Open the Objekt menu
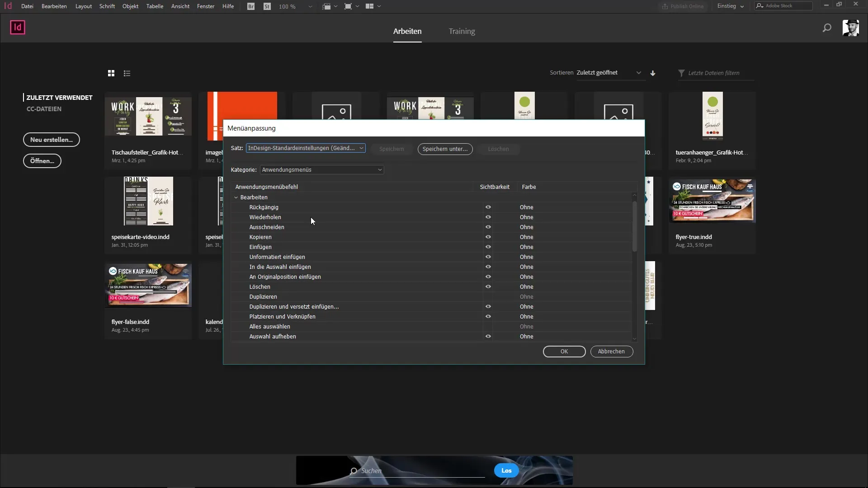This screenshot has width=868, height=488. pyautogui.click(x=130, y=6)
